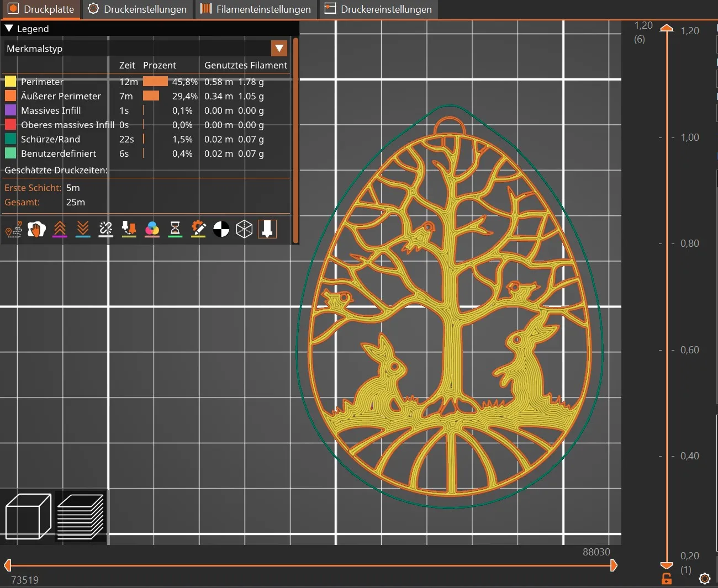The height and width of the screenshot is (588, 718).
Task: Click the unlocked padlock on layer slider
Action: pyautogui.click(x=667, y=579)
